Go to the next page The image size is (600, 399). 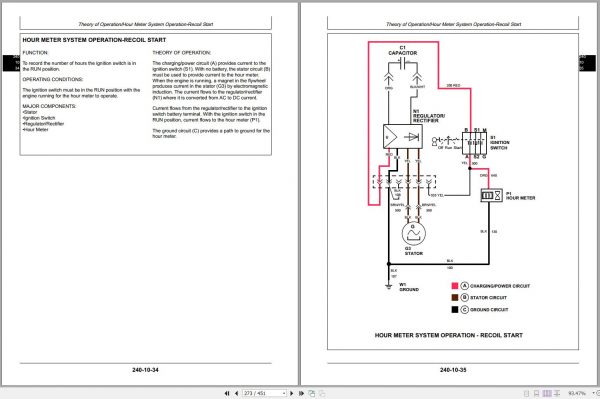[x=292, y=393]
